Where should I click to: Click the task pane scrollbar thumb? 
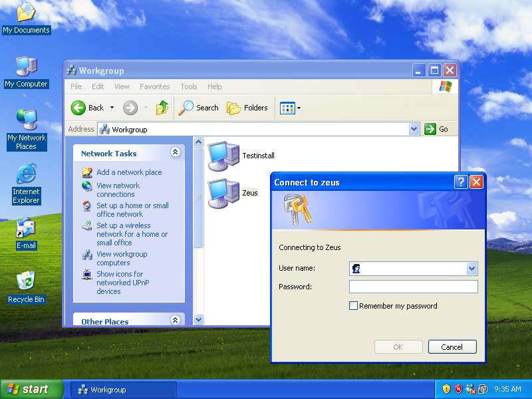(198, 198)
